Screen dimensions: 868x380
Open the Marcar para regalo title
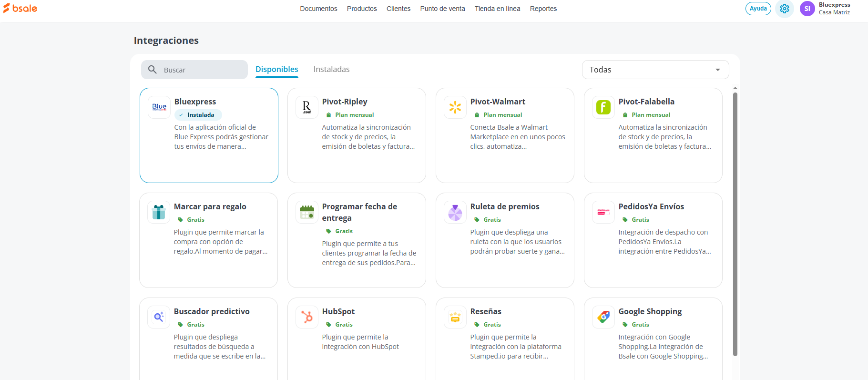pyautogui.click(x=210, y=206)
